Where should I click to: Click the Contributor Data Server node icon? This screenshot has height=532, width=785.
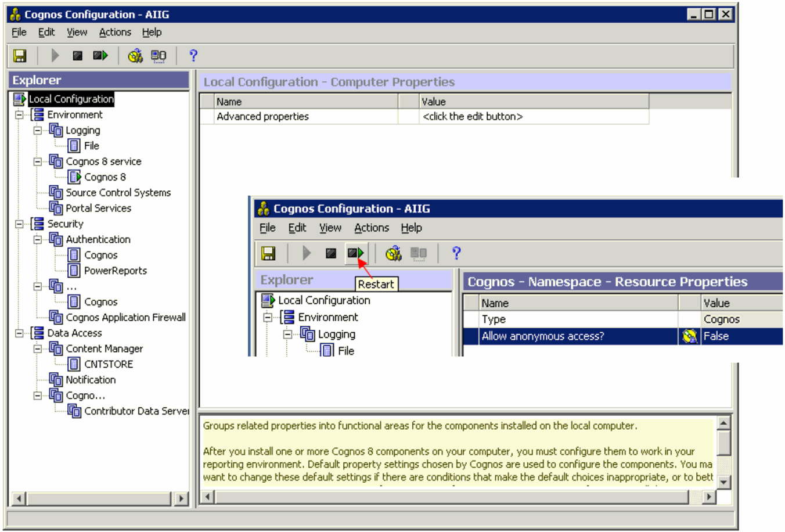point(74,411)
